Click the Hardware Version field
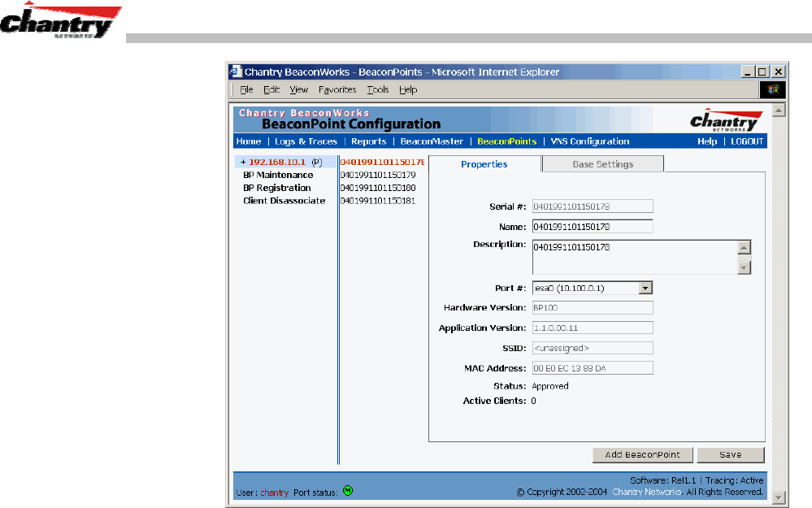This screenshot has width=812, height=508. tap(593, 307)
